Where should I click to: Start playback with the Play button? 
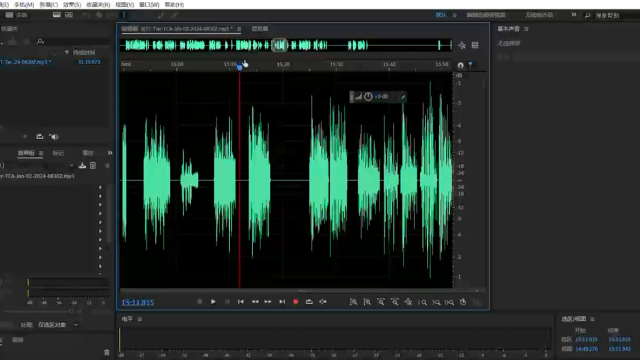213,302
